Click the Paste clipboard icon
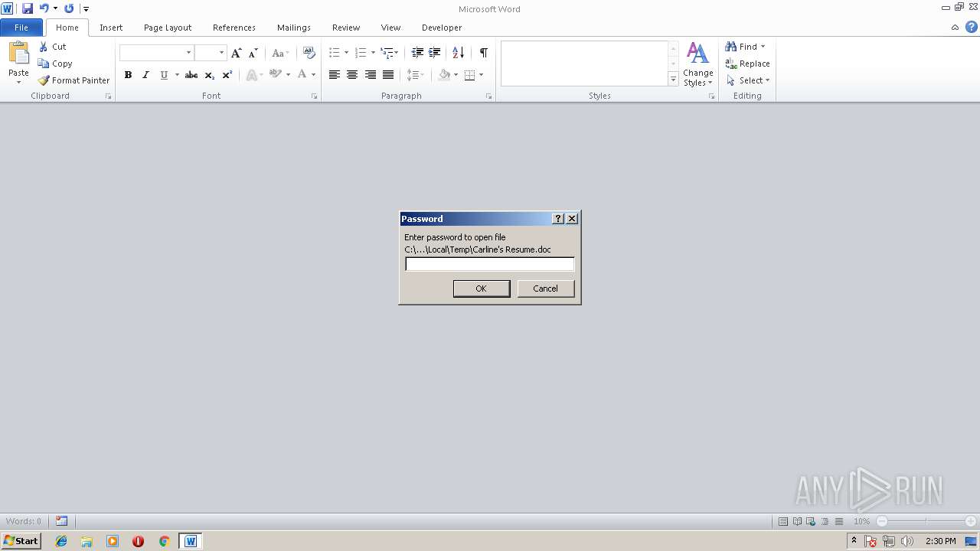The image size is (980, 551). (18, 53)
